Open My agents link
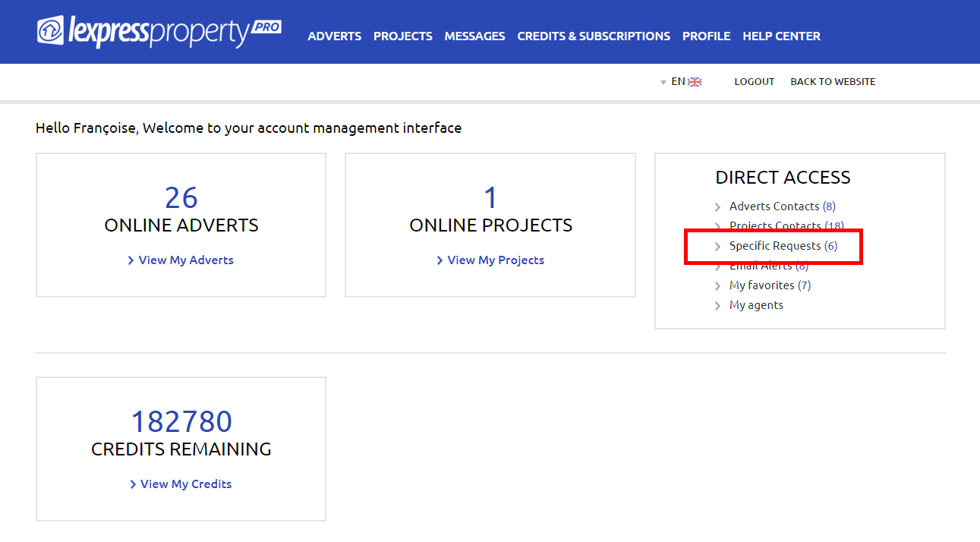This screenshot has width=980, height=542. click(x=756, y=305)
